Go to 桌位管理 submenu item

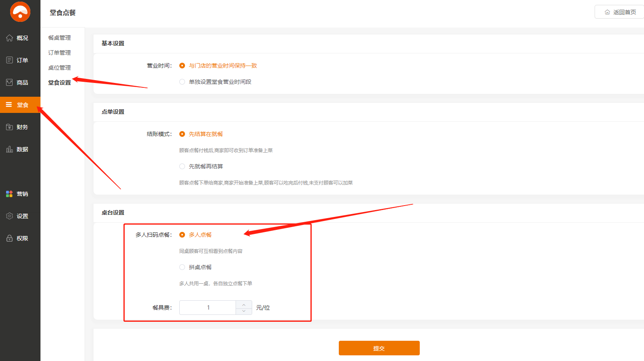(60, 68)
